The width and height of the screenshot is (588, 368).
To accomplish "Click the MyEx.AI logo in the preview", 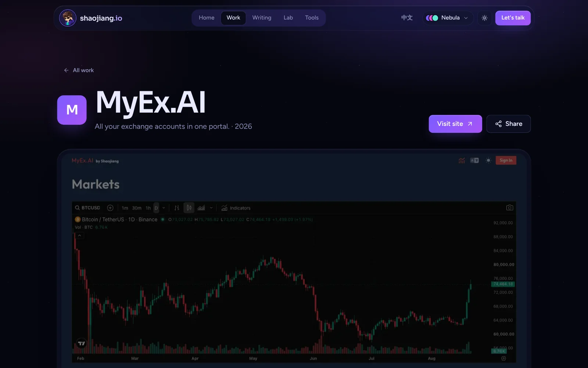I will tap(82, 161).
